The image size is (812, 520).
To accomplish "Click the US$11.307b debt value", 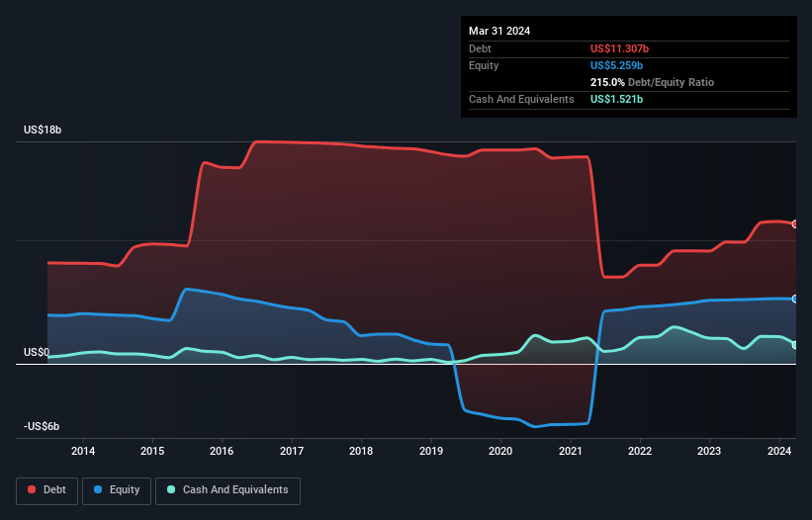I will point(619,48).
